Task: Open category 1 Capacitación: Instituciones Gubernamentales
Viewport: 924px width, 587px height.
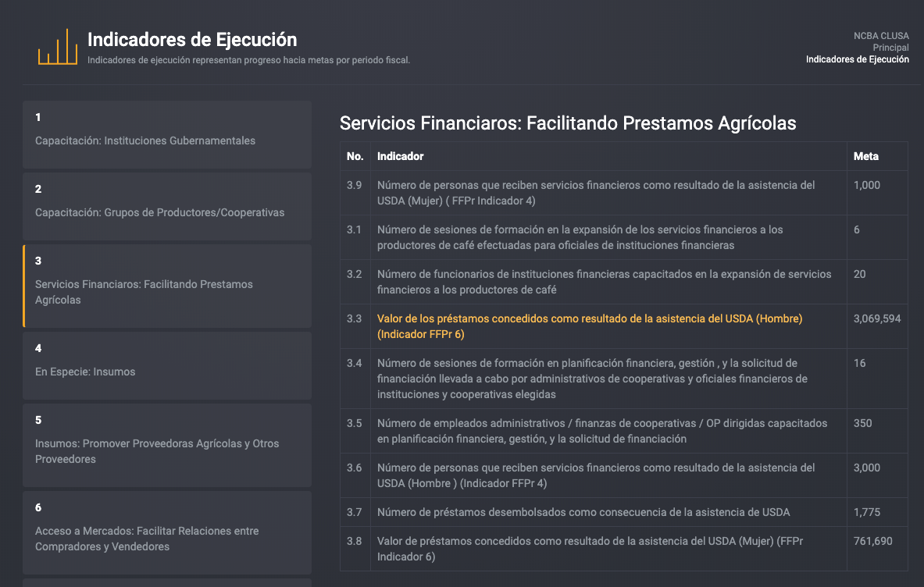Action: [x=167, y=135]
